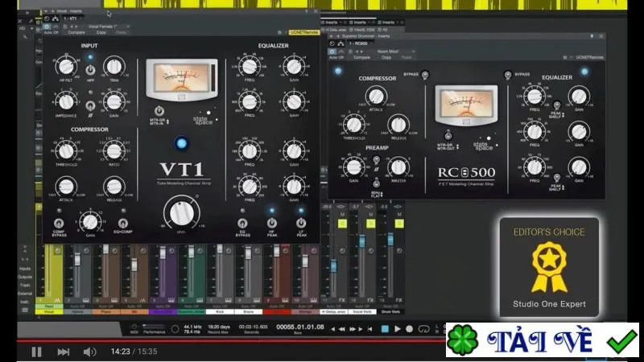Click the Tải Về download banner
The height and width of the screenshot is (362, 644).
(x=543, y=340)
